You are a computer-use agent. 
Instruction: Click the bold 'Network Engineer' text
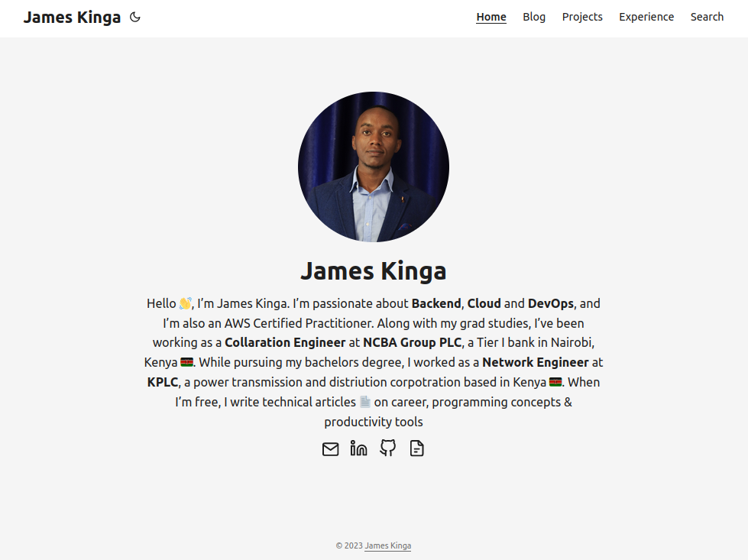tap(536, 363)
